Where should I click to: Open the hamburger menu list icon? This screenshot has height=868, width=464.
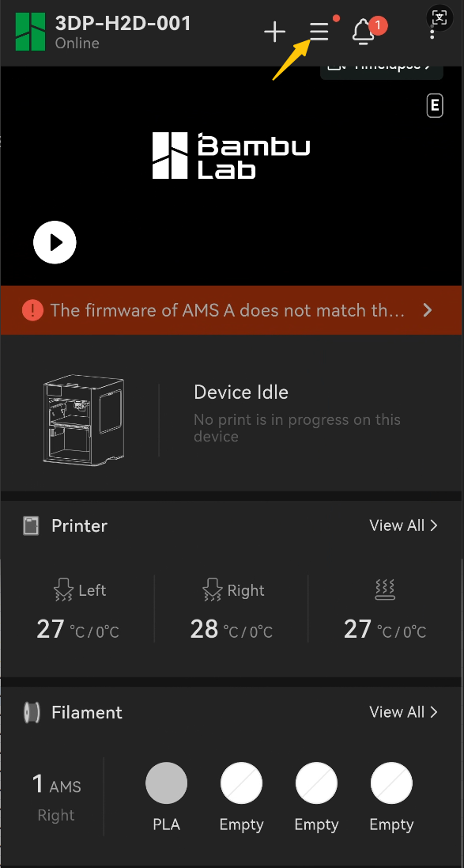(319, 32)
